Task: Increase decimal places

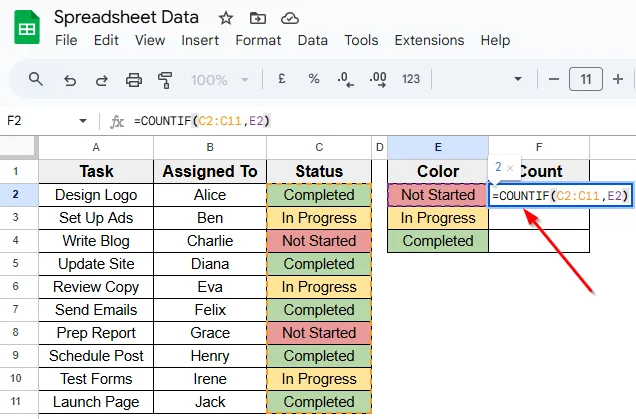Action: pos(378,80)
